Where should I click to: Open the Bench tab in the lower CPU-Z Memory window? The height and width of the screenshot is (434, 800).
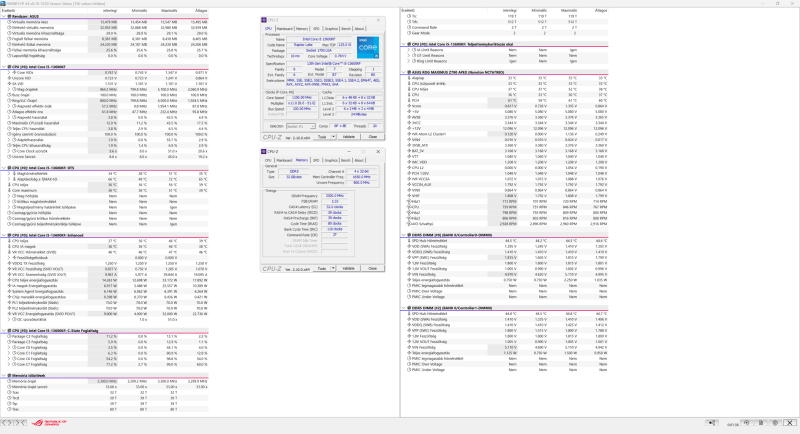[346, 160]
